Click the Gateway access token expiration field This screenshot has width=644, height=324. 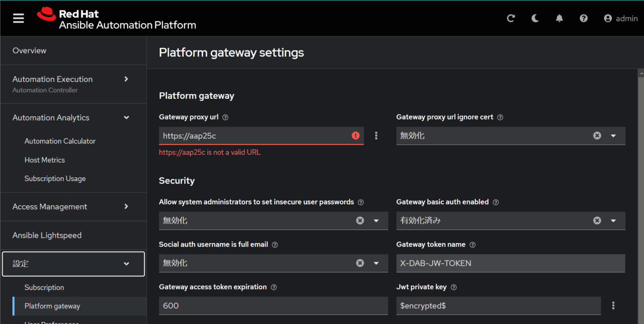pyautogui.click(x=273, y=306)
